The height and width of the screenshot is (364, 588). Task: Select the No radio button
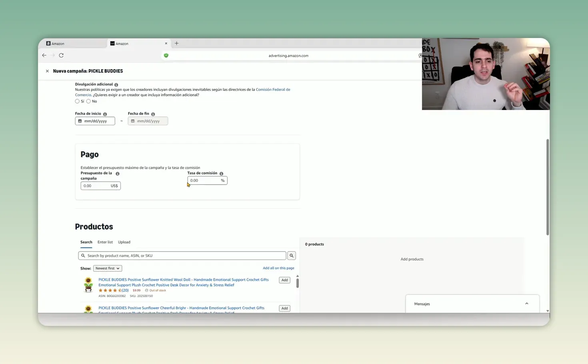click(x=88, y=101)
